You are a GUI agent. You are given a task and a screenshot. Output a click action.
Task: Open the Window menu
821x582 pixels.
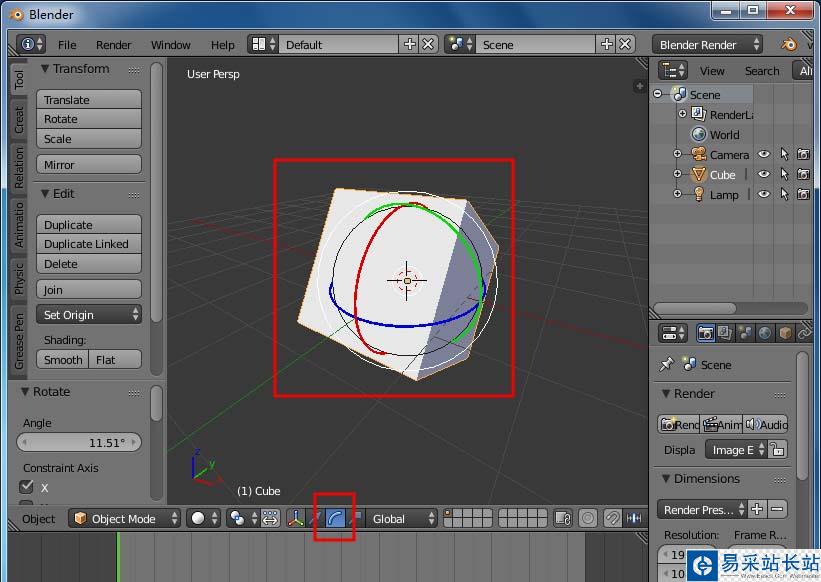pos(171,44)
